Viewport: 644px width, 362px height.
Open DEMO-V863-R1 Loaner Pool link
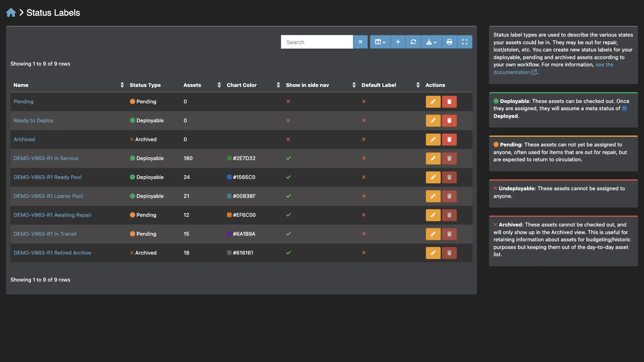(48, 196)
